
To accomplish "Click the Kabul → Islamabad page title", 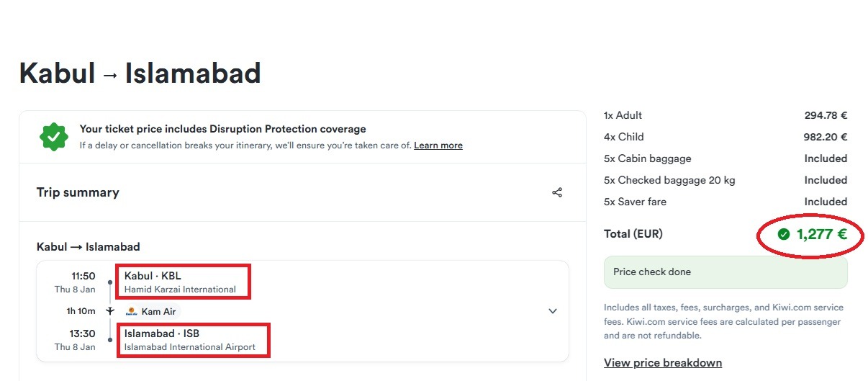I will point(140,73).
